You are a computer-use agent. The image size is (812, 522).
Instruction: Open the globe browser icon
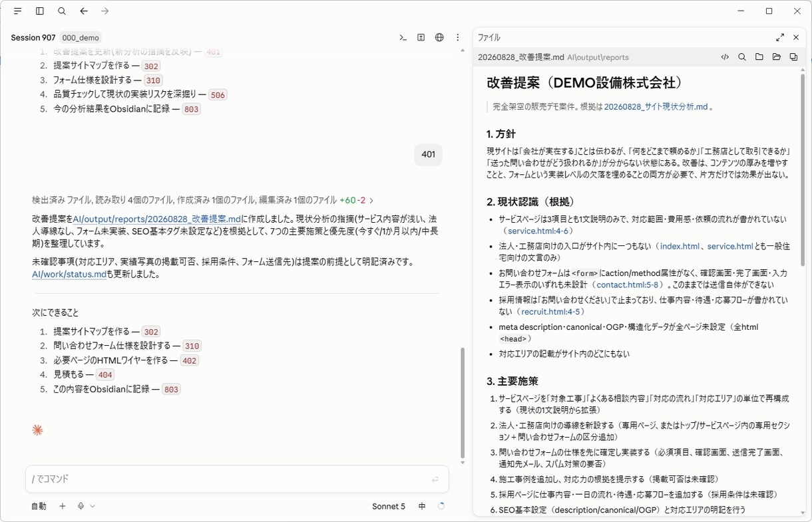coord(439,38)
